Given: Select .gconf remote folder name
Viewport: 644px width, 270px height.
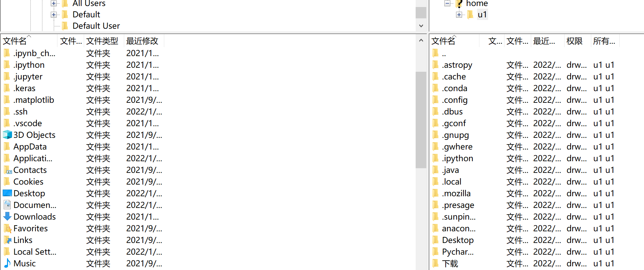Looking at the screenshot, I should [454, 123].
